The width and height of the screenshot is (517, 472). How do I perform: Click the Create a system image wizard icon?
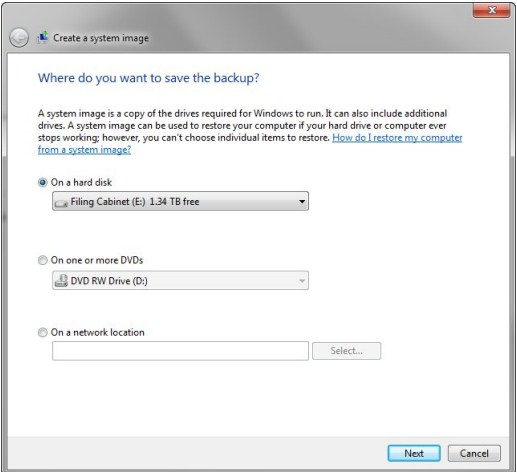pos(43,37)
